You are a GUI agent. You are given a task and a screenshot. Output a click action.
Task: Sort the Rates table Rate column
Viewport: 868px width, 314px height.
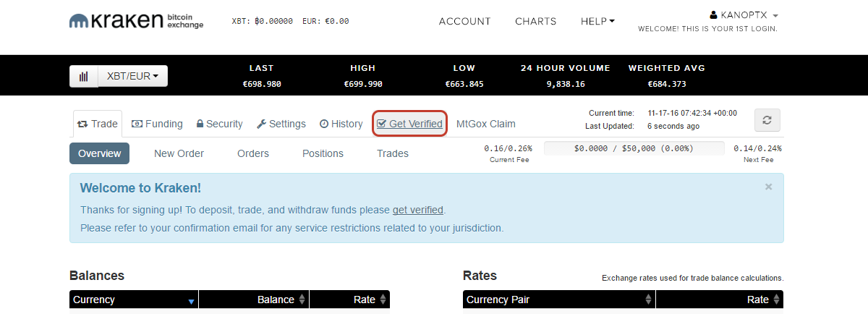[x=776, y=300]
